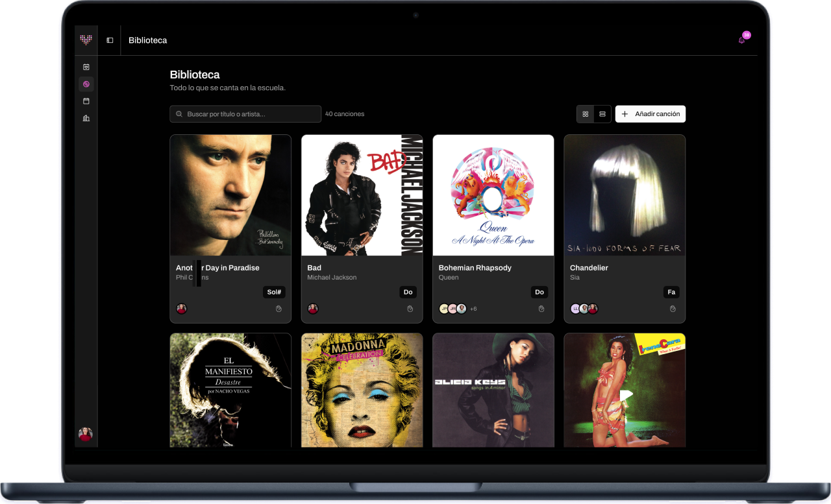Open the Bohemian Rhapsody album cover
Viewport: 831px width, 504px height.
(x=493, y=195)
